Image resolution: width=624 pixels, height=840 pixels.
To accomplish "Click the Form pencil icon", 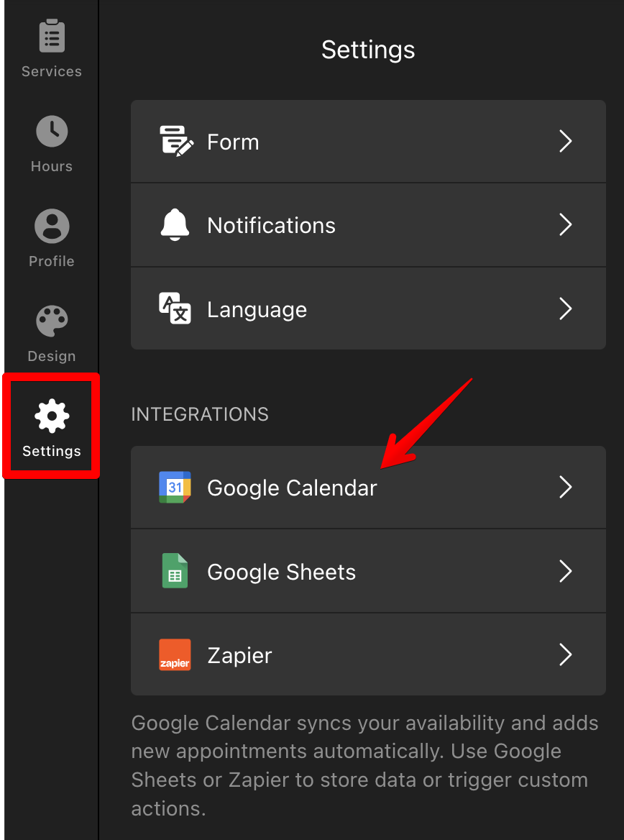I will [175, 141].
